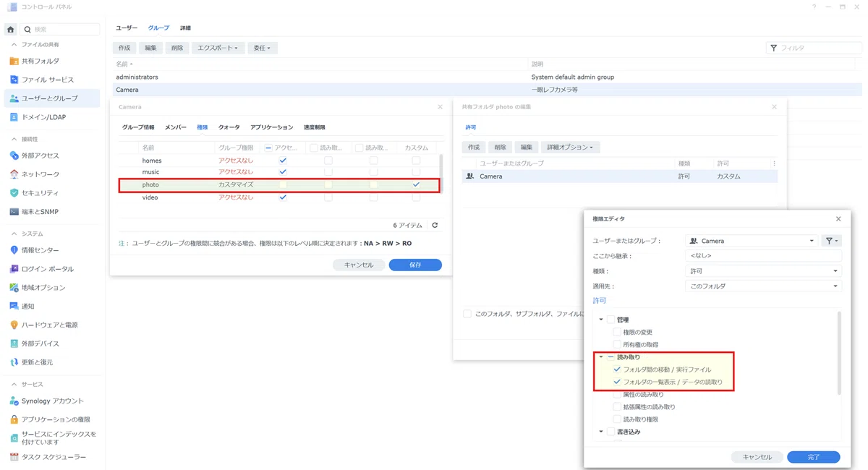Viewport: 868px width, 470px height.
Task: Open filter icon button in permission editor
Action: pos(832,241)
